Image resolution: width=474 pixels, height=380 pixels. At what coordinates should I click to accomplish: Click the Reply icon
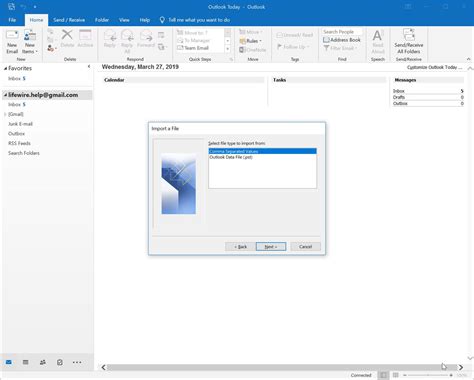pos(110,35)
